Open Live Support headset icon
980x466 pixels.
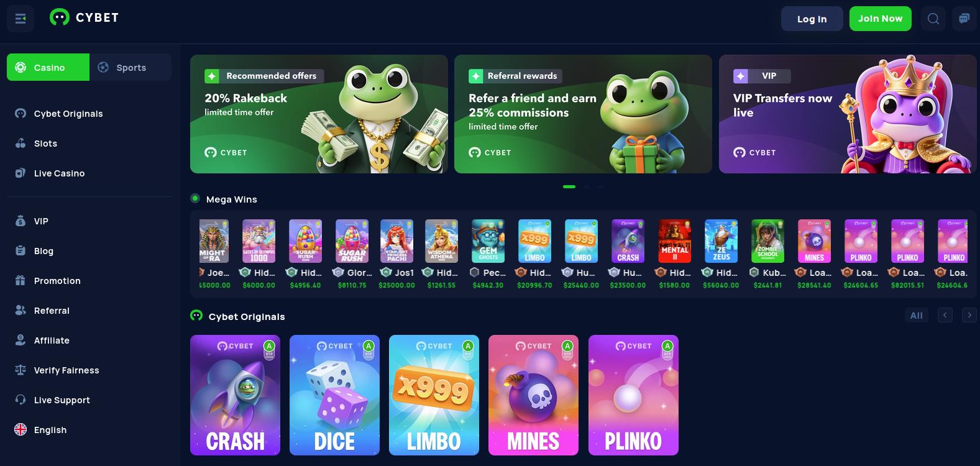[21, 400]
